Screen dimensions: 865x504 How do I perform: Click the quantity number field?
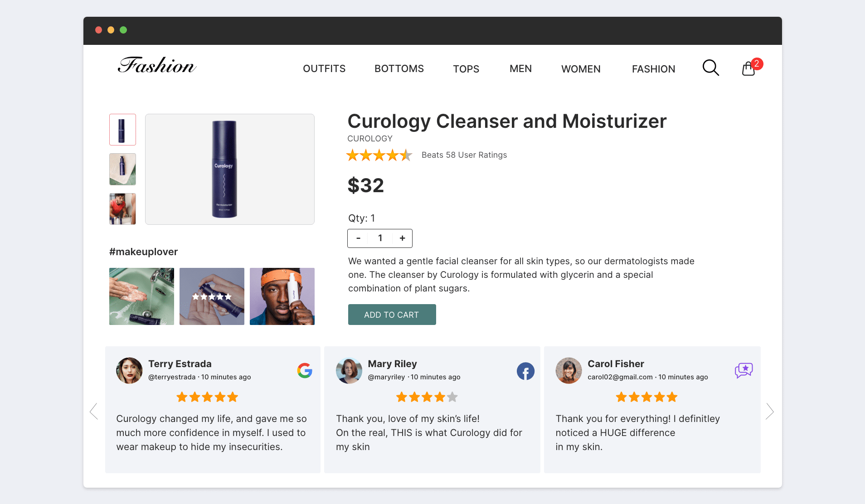[x=380, y=238]
